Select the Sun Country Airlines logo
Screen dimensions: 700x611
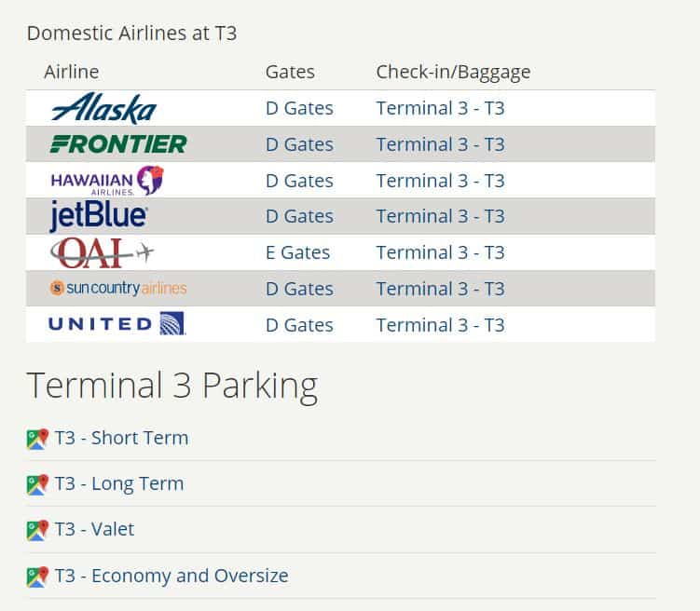click(x=118, y=288)
